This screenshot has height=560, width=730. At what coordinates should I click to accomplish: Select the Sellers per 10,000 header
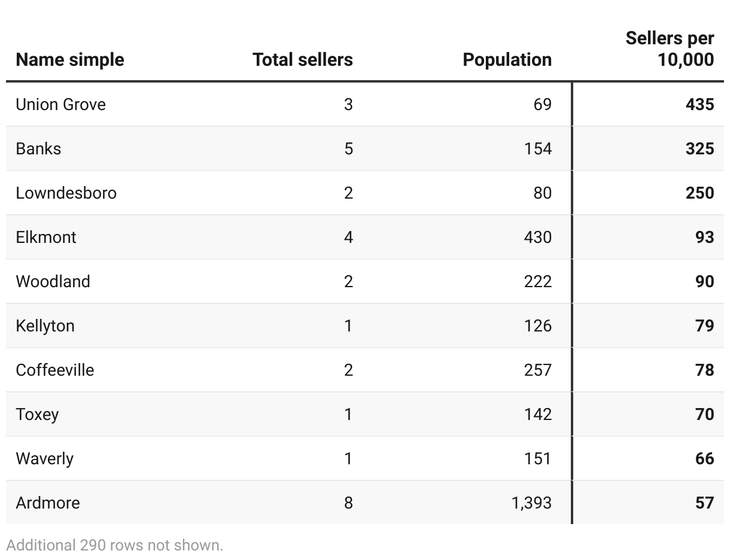pyautogui.click(x=670, y=49)
